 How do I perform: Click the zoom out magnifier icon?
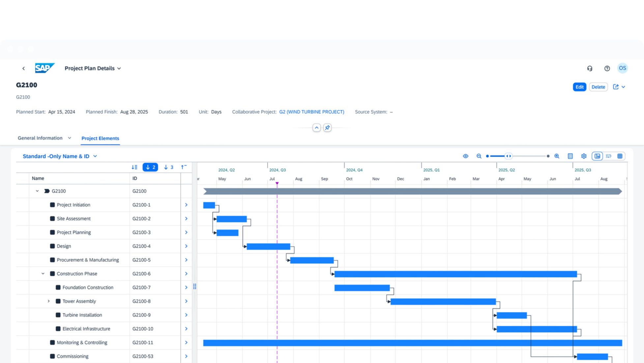(479, 156)
